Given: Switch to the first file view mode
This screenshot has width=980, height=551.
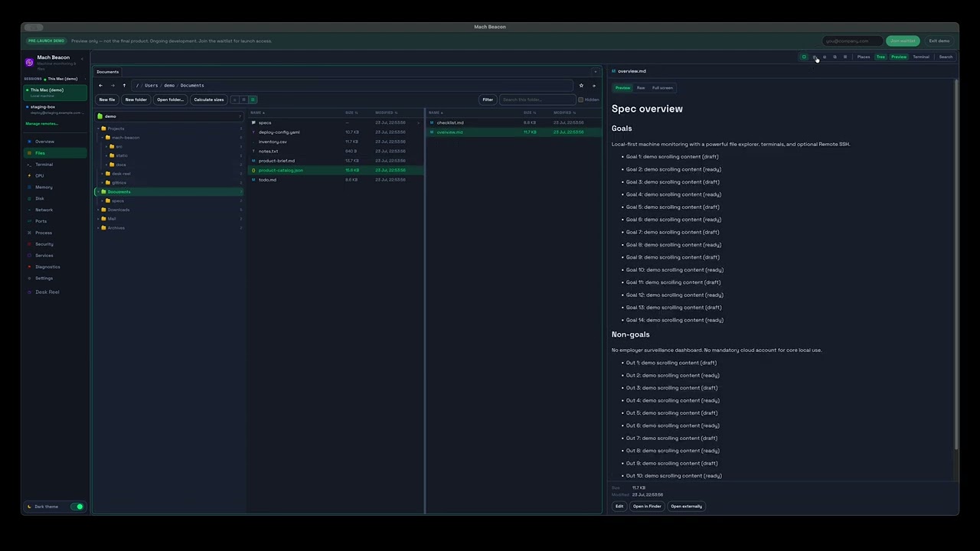Looking at the screenshot, I should tap(235, 99).
